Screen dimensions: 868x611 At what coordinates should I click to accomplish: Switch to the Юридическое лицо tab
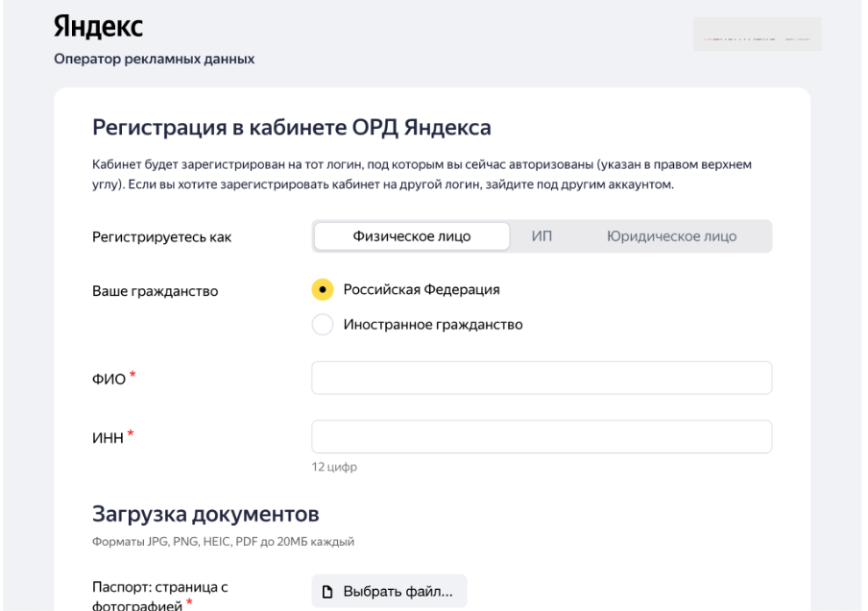click(x=671, y=236)
